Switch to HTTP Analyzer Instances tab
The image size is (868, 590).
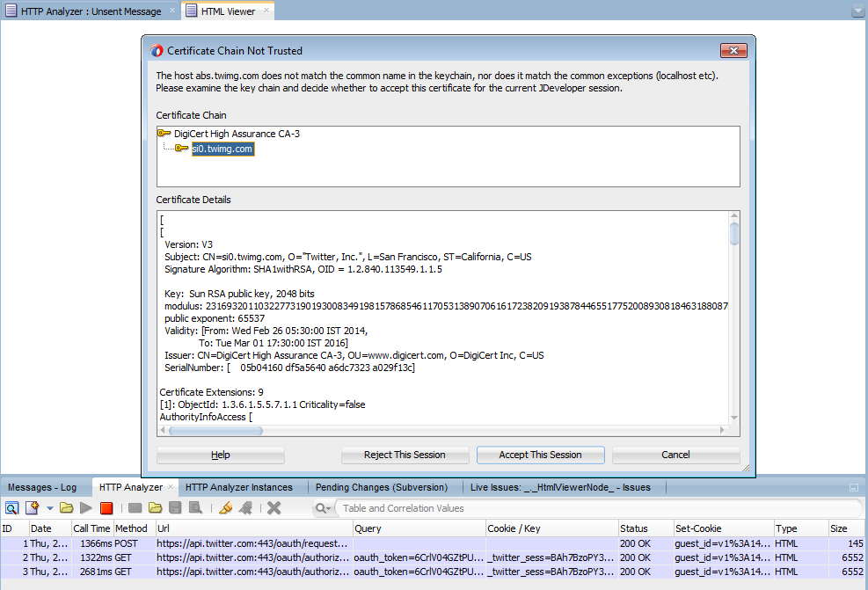tap(238, 488)
